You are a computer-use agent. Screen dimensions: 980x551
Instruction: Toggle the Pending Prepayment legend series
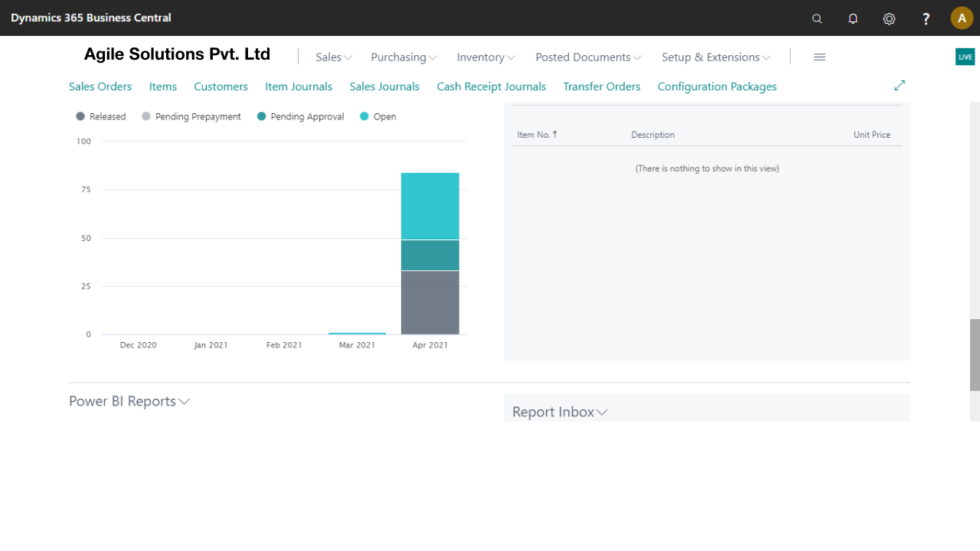(x=191, y=117)
